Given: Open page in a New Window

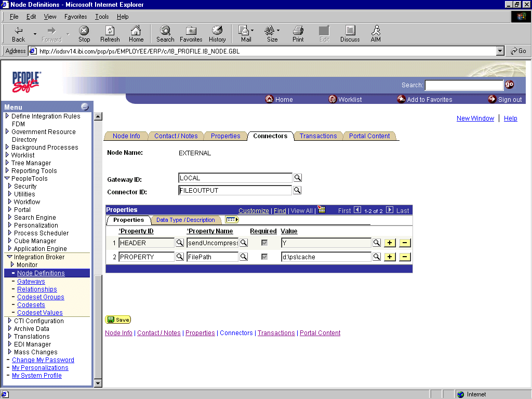Looking at the screenshot, I should pyautogui.click(x=475, y=118).
